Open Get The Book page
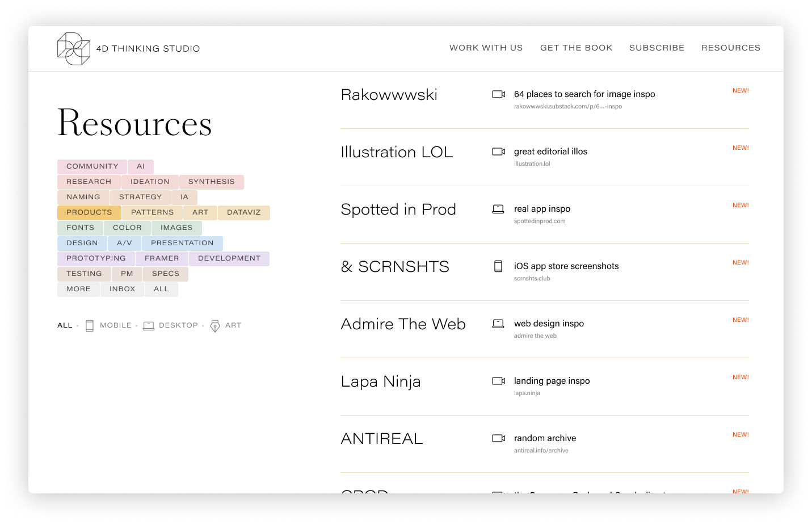Image resolution: width=812 pixels, height=524 pixels. [x=577, y=48]
